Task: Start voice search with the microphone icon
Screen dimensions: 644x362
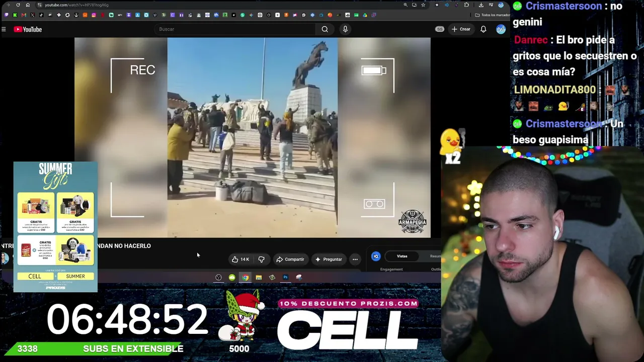Action: coord(345,29)
